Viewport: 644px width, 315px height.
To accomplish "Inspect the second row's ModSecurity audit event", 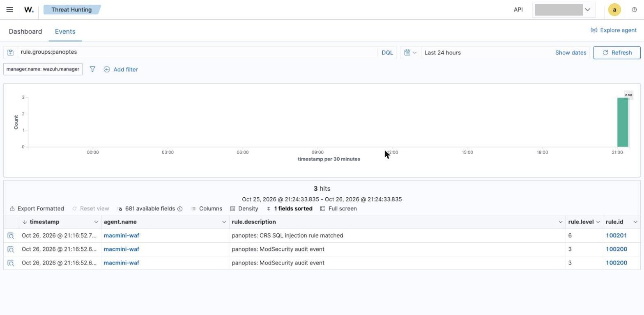I will 11,249.
